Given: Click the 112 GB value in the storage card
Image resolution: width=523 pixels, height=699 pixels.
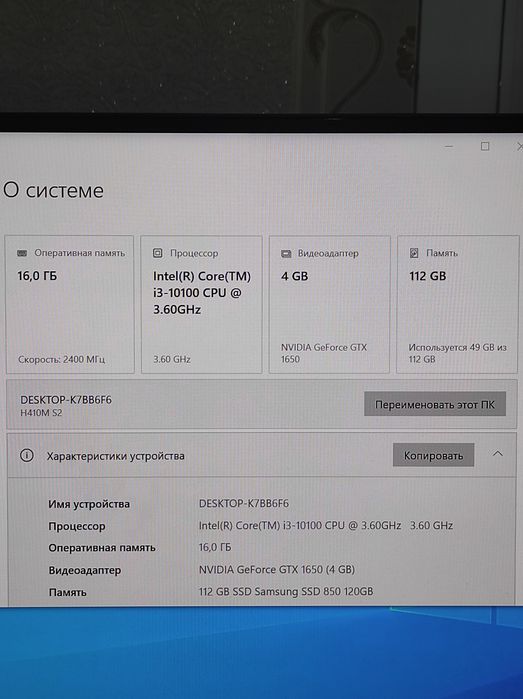Looking at the screenshot, I should (x=428, y=276).
